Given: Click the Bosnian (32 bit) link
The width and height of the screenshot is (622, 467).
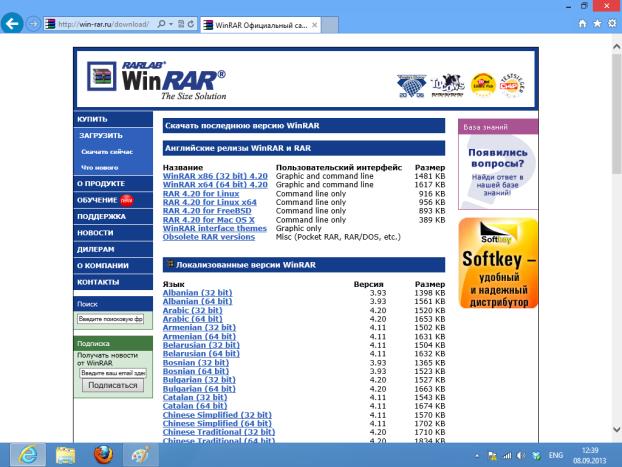Looking at the screenshot, I should 196,363.
